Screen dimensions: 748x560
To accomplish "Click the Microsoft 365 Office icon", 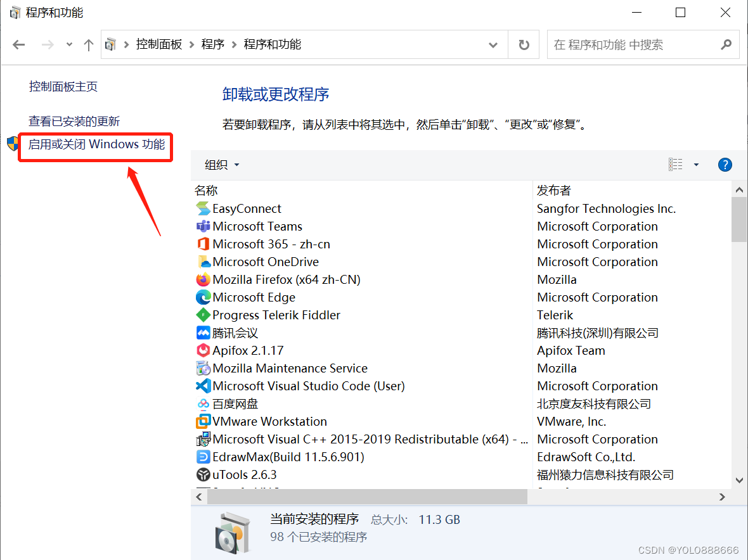I will pyautogui.click(x=203, y=244).
